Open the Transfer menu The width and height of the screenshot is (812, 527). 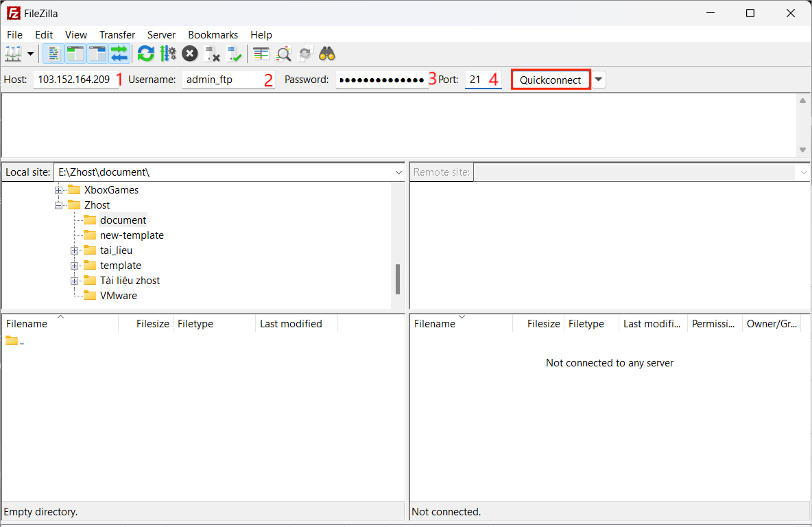click(x=117, y=35)
